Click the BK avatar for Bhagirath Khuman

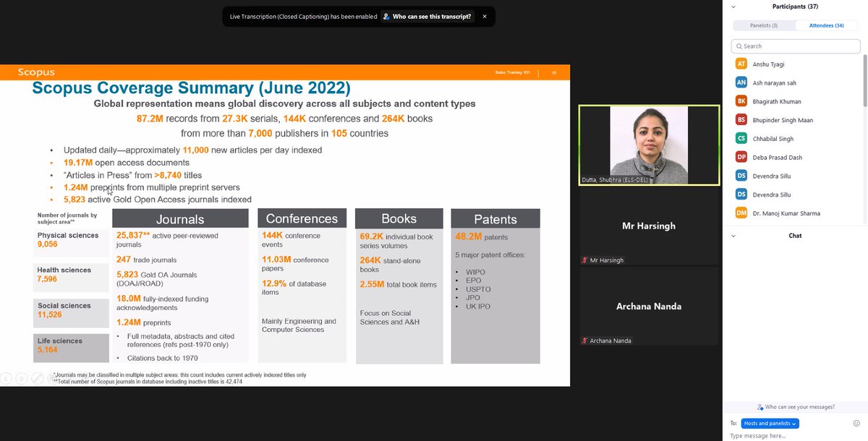coord(741,101)
